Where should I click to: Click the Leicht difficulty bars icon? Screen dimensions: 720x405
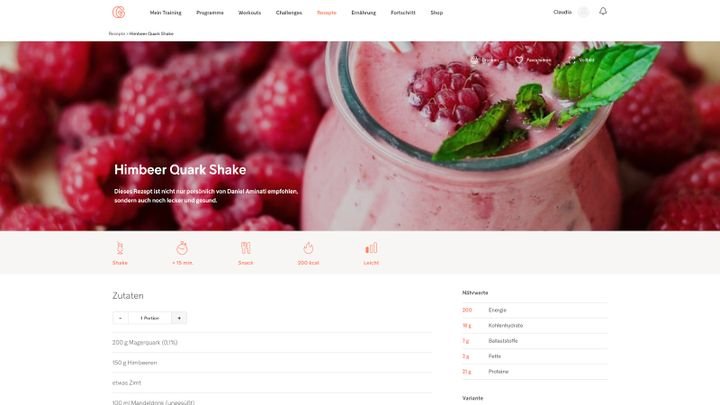pos(371,248)
